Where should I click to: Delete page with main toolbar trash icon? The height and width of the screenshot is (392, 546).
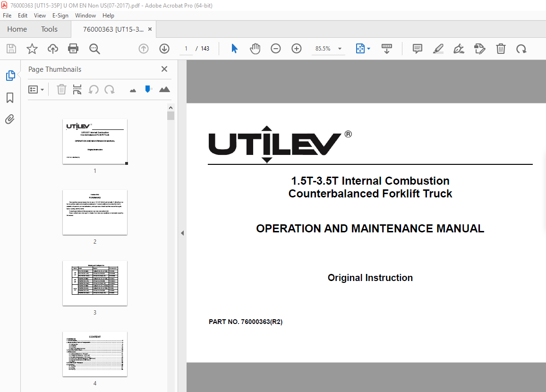pos(501,49)
